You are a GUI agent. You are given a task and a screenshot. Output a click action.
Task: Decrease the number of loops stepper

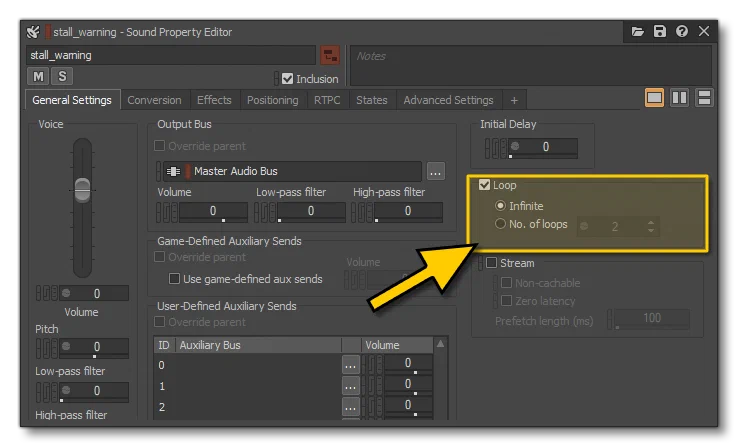[651, 231]
